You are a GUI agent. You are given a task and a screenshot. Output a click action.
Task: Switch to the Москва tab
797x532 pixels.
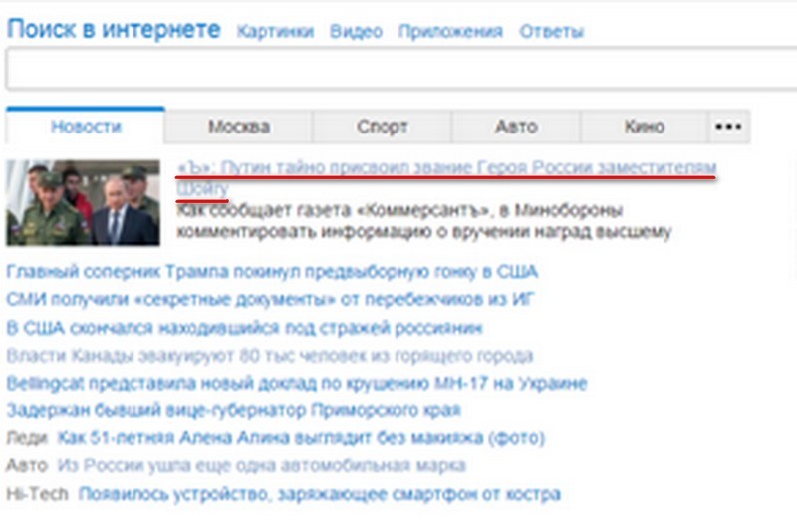click(x=238, y=127)
